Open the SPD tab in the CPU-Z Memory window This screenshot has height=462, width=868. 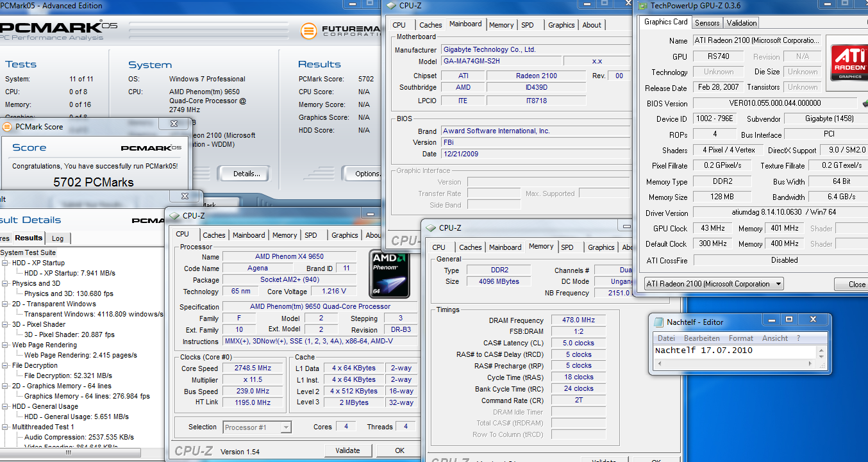(x=567, y=247)
